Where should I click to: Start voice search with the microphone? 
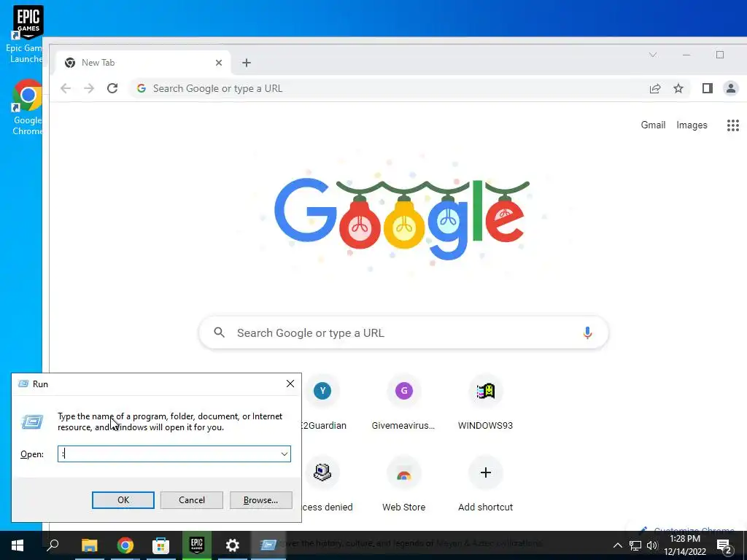click(x=587, y=332)
